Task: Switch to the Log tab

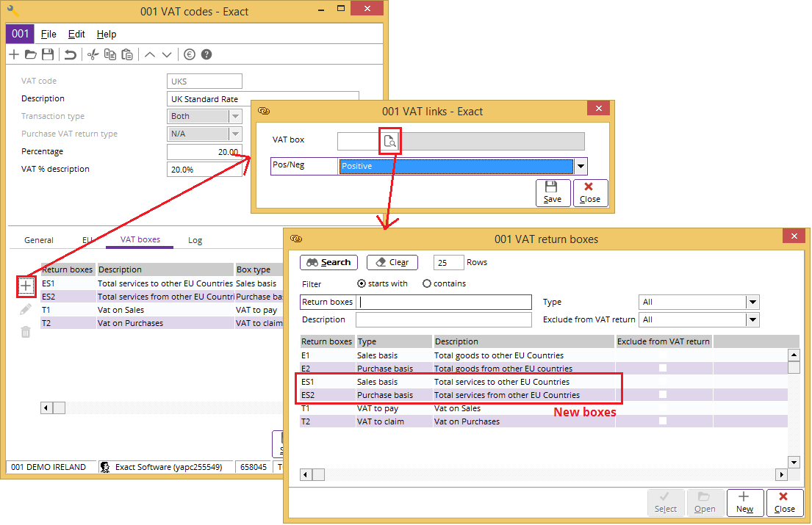Action: pyautogui.click(x=195, y=240)
